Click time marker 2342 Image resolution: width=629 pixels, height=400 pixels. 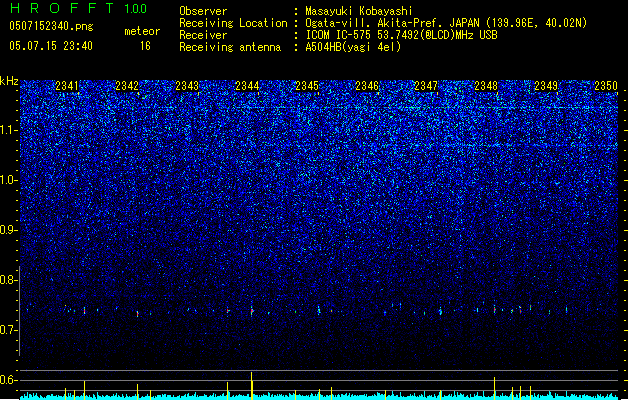(127, 85)
